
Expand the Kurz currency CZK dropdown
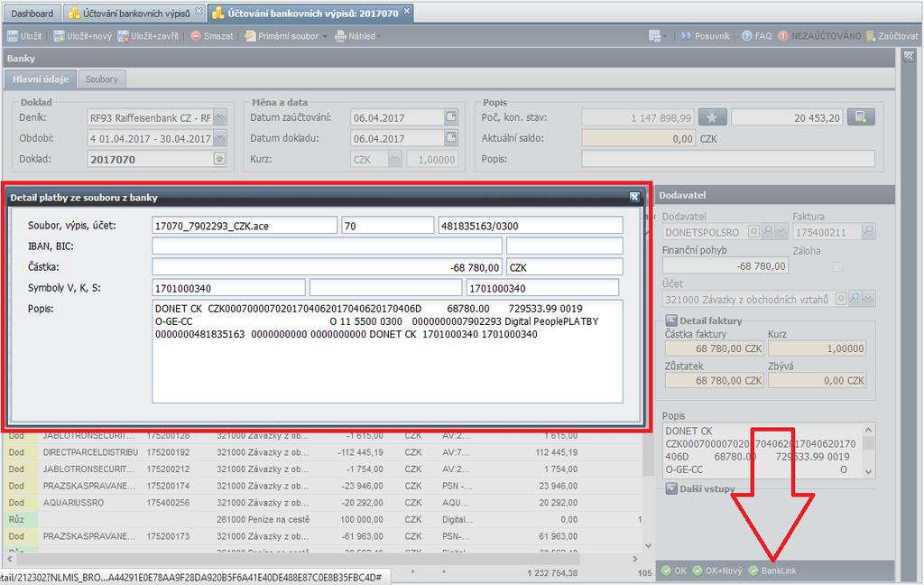click(395, 159)
